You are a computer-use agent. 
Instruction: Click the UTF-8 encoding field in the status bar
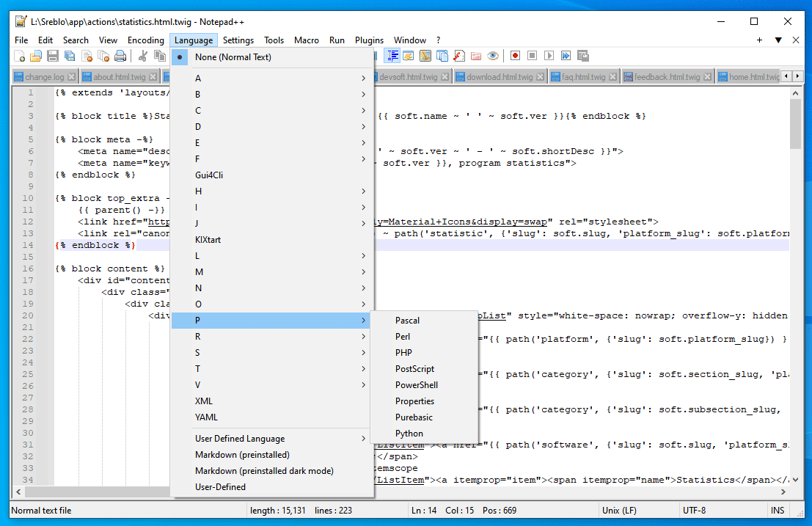(694, 511)
